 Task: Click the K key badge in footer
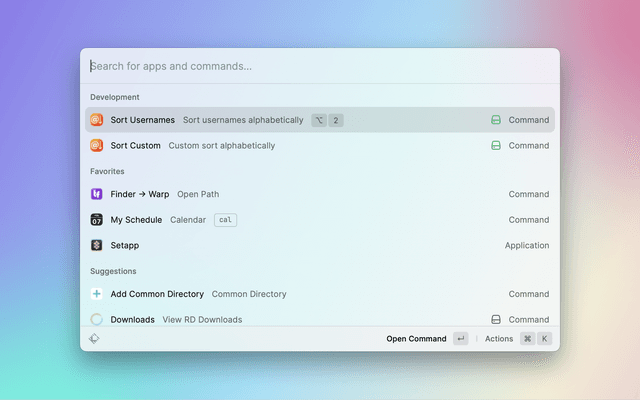545,339
